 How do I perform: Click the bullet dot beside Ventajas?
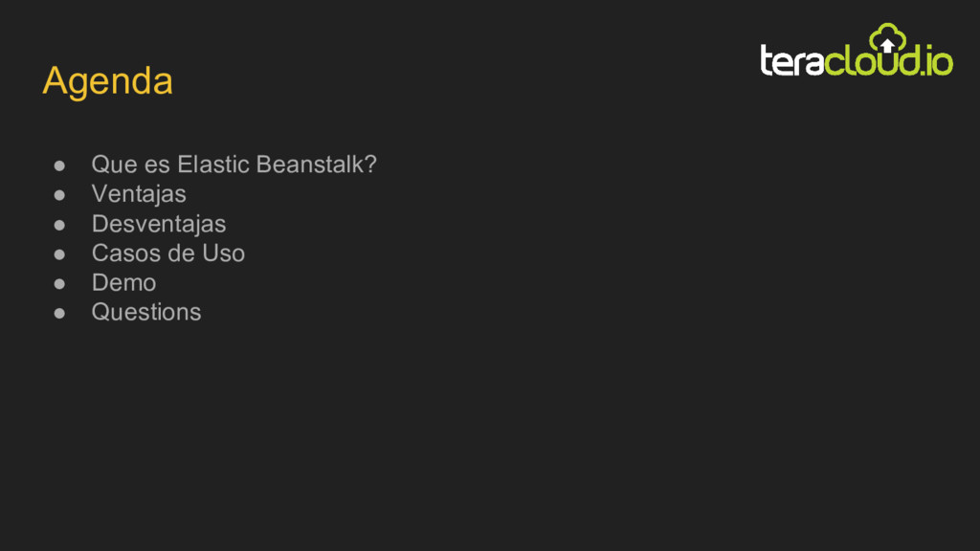59,195
